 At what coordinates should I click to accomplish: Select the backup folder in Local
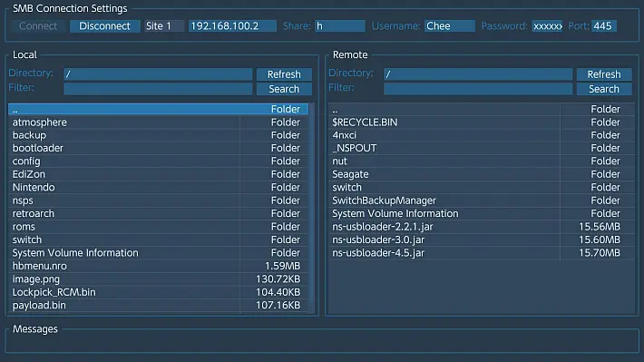158,135
